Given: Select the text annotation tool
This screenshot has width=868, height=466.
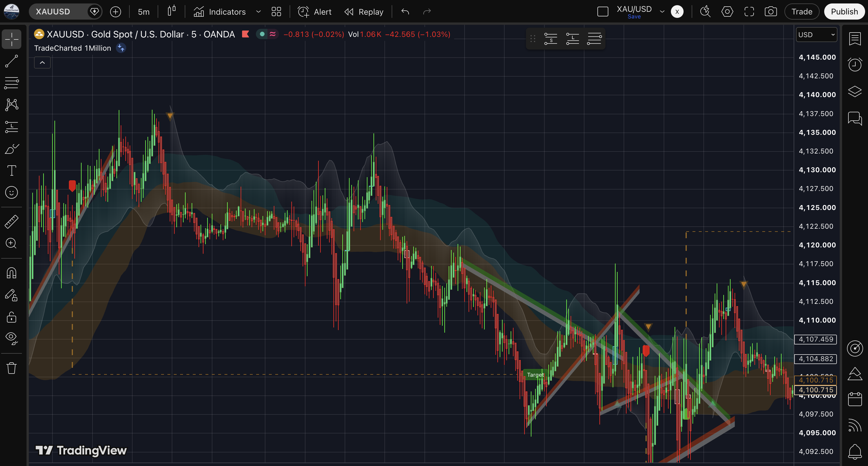Looking at the screenshot, I should (x=12, y=171).
